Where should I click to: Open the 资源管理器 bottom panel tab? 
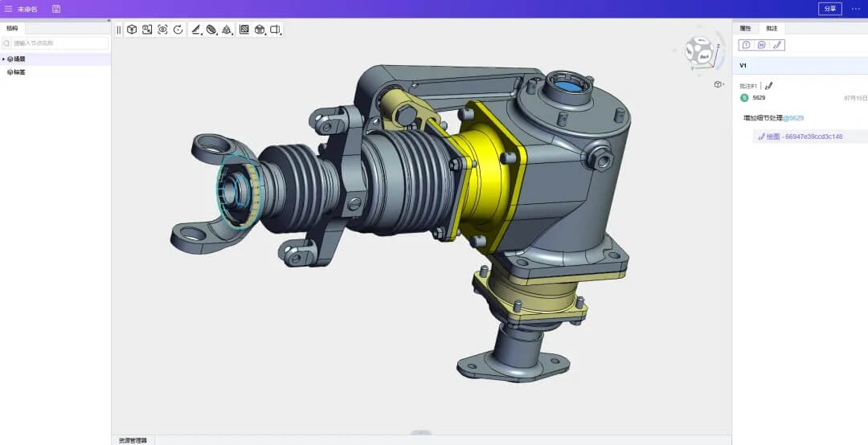click(133, 440)
